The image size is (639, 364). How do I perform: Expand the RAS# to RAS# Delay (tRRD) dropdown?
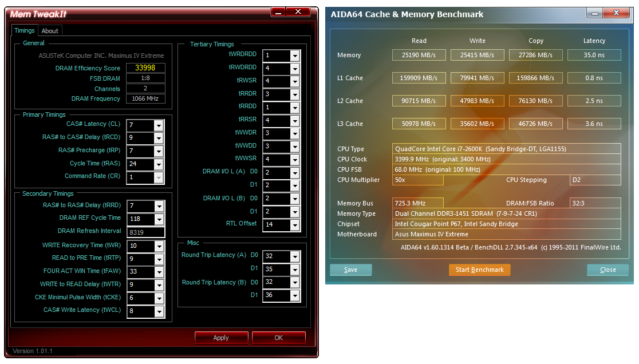point(159,207)
